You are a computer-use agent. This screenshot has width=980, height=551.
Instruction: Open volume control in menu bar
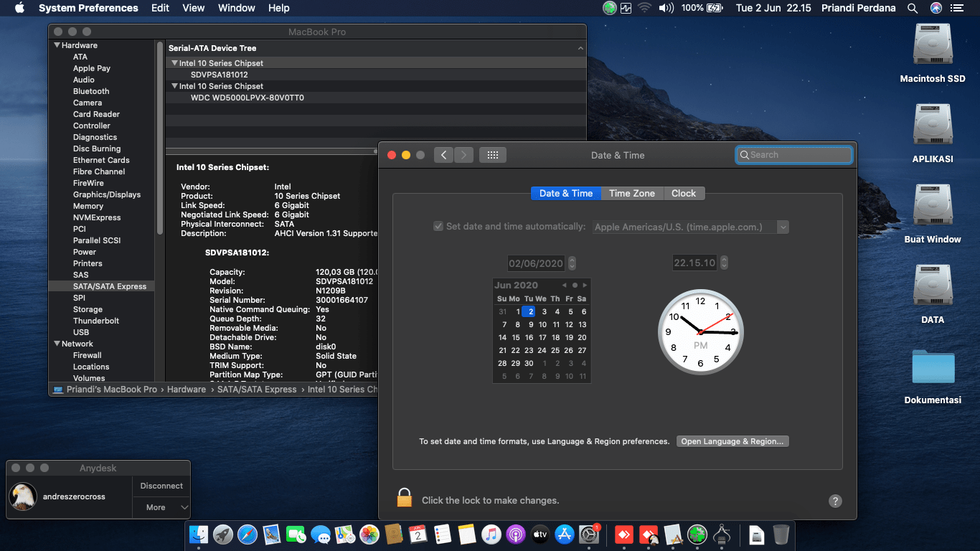point(666,8)
